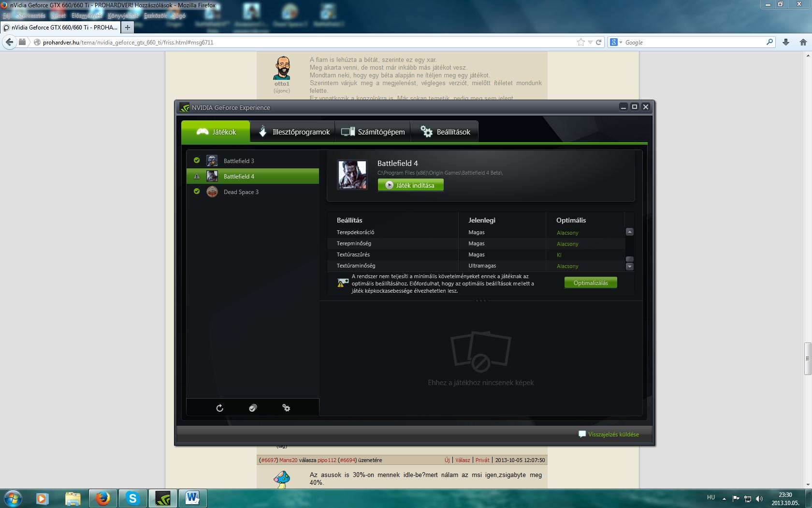This screenshot has height=508, width=812.
Task: Click the Textúraminőség setting row
Action: 476,266
